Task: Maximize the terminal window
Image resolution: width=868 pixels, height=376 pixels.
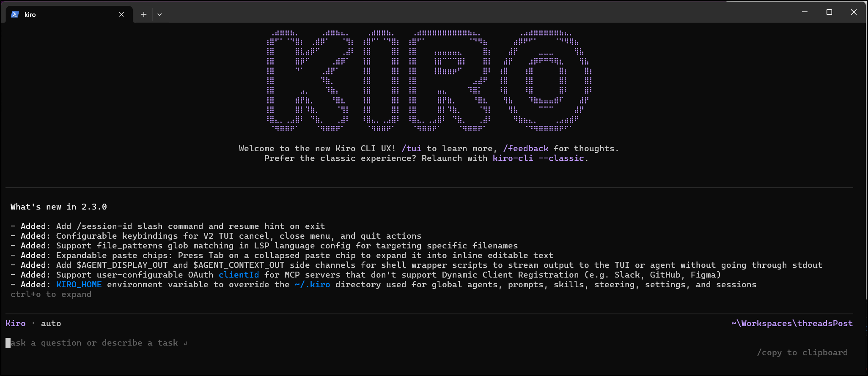Action: coord(829,12)
